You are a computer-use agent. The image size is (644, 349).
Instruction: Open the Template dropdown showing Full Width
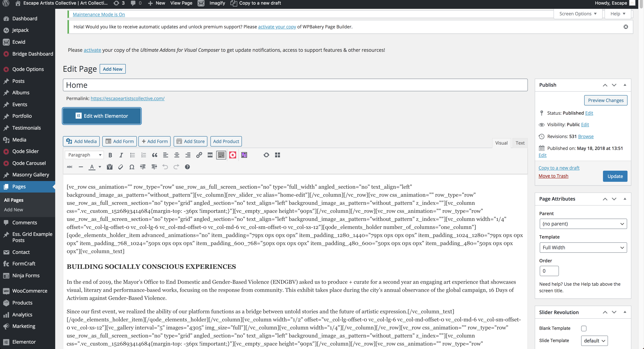click(x=583, y=247)
